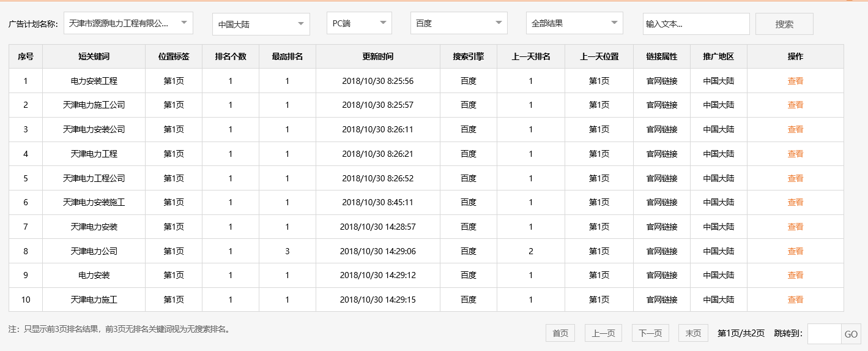
Task: Open the 中国大陆 region dropdown
Action: 261,25
